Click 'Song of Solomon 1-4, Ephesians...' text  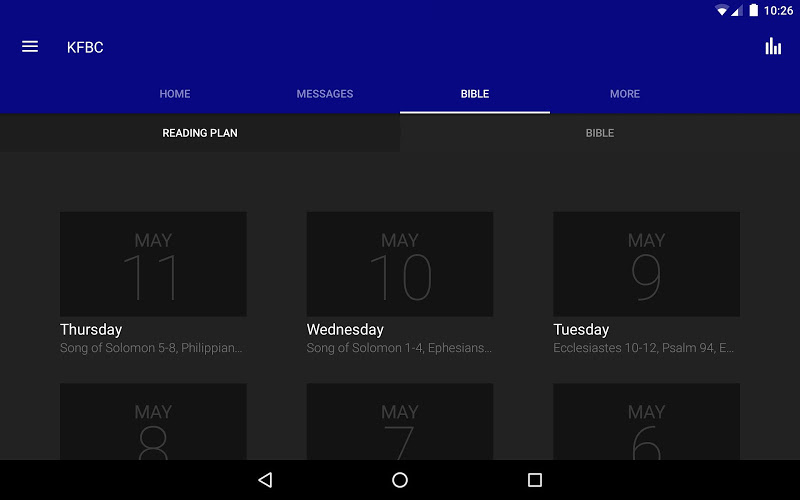coord(399,348)
